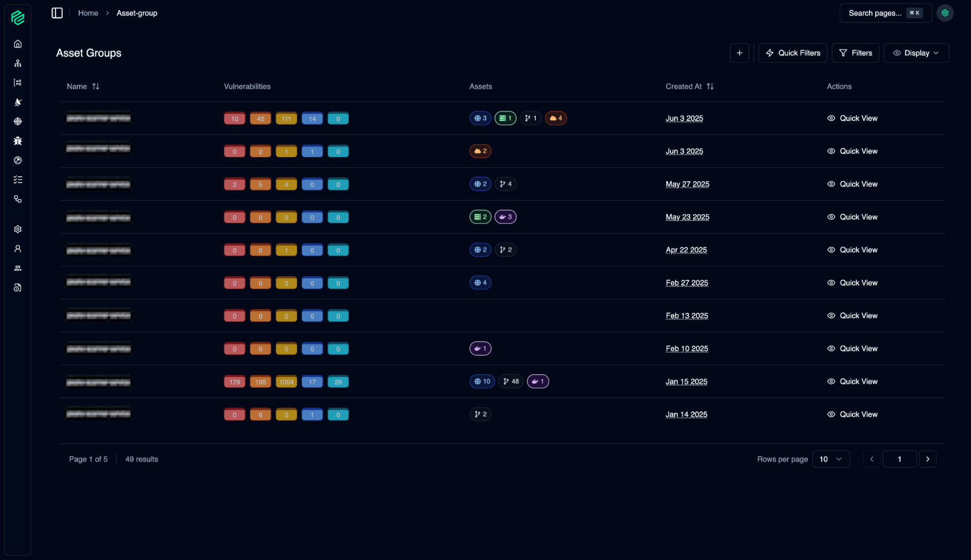
Task: Open the Filters panel
Action: 855,53
